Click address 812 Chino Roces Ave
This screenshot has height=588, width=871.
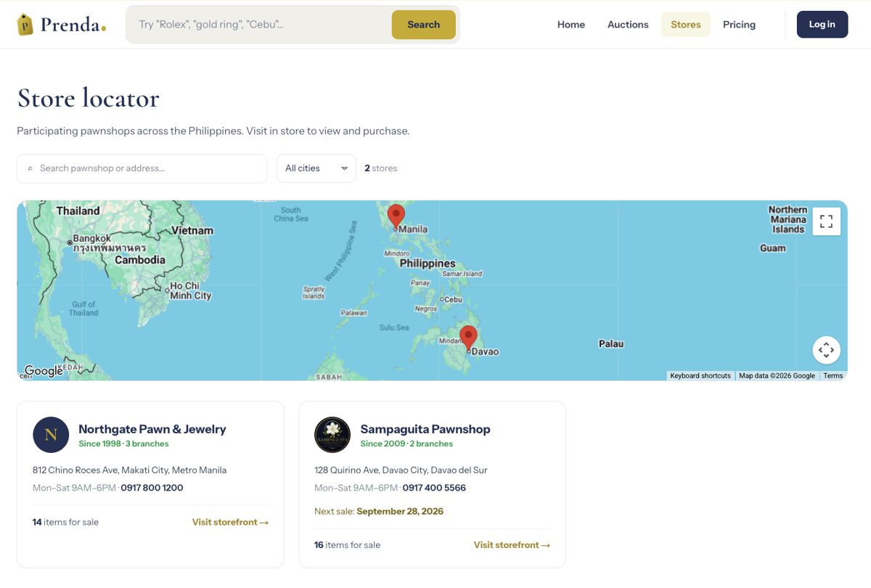pos(129,470)
